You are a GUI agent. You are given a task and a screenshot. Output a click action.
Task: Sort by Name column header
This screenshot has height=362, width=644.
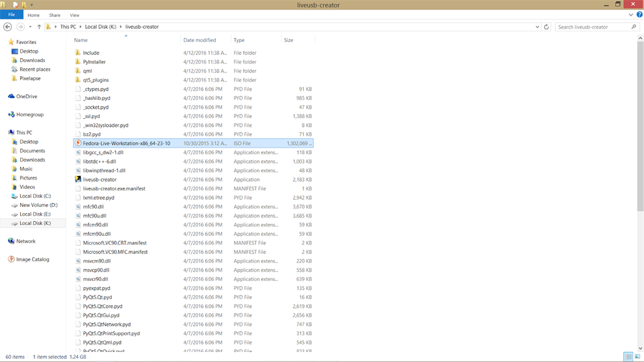coord(81,40)
